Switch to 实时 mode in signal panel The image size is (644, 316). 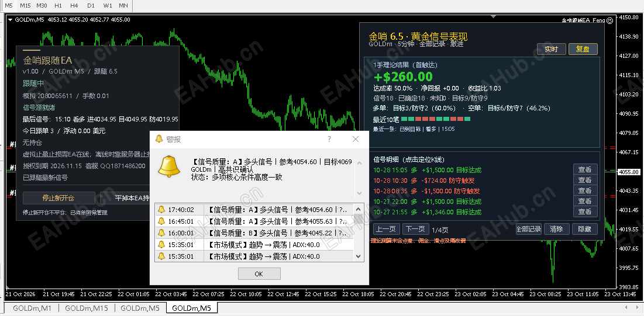(551, 49)
